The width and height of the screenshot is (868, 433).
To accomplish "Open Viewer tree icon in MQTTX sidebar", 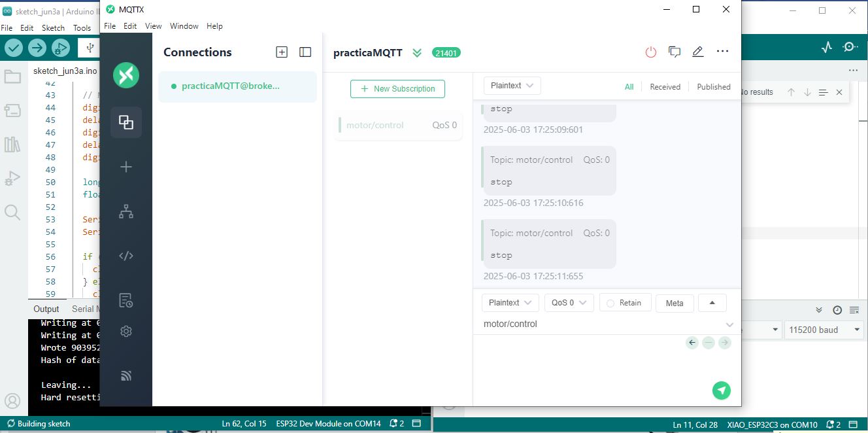I will pos(126,211).
